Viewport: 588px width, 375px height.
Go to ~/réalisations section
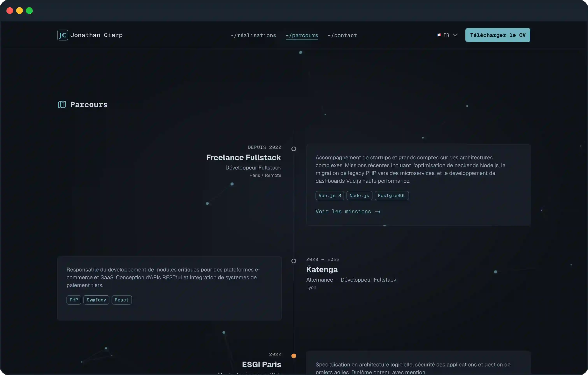pyautogui.click(x=253, y=35)
